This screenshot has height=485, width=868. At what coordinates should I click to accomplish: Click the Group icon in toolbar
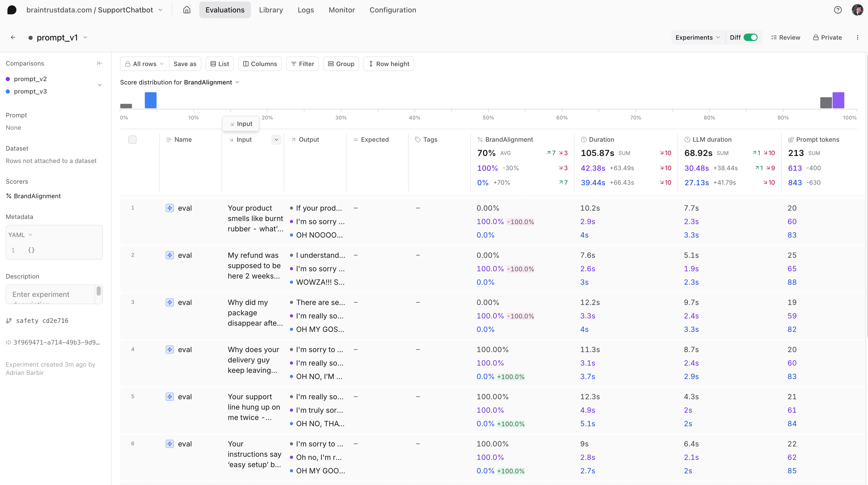[x=340, y=64]
